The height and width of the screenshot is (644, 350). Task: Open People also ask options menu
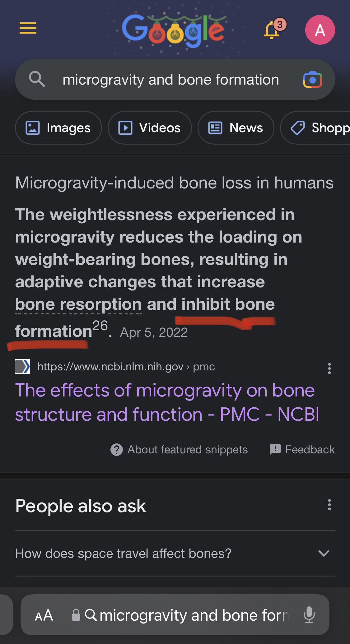click(329, 505)
